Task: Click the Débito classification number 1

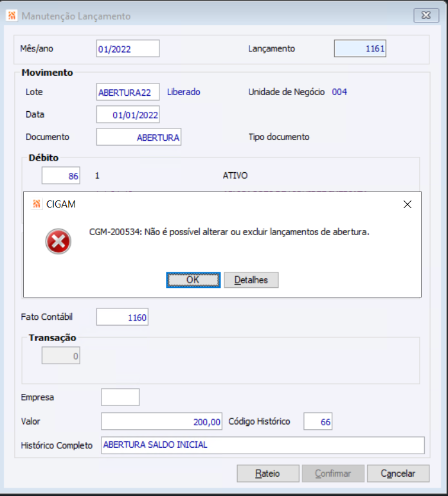Action: [x=97, y=175]
